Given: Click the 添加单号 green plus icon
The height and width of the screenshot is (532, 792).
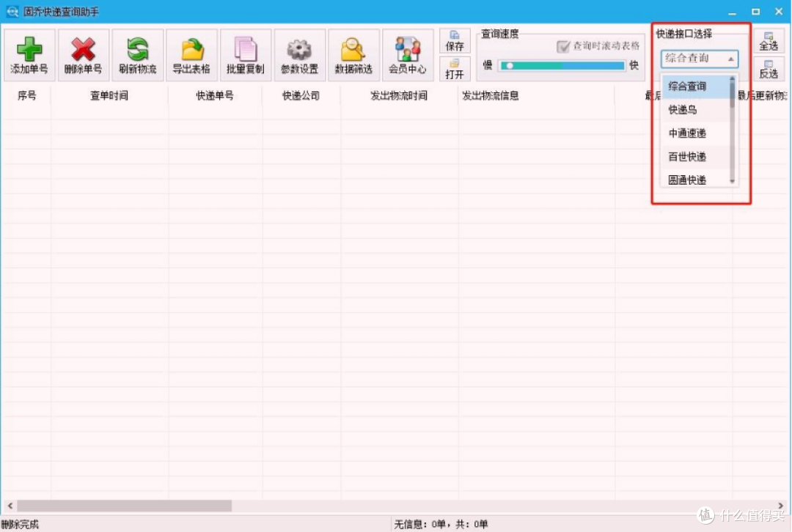Looking at the screenshot, I should (29, 54).
